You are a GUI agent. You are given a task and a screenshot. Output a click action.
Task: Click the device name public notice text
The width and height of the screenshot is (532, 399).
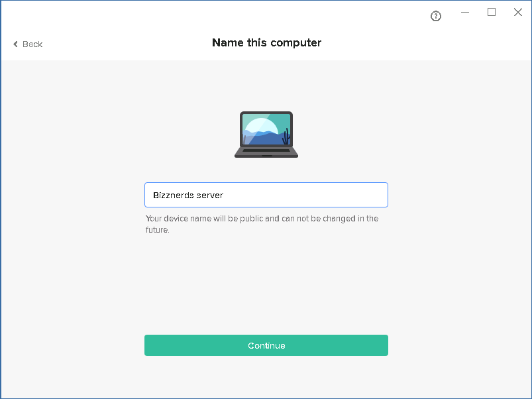[x=262, y=224]
